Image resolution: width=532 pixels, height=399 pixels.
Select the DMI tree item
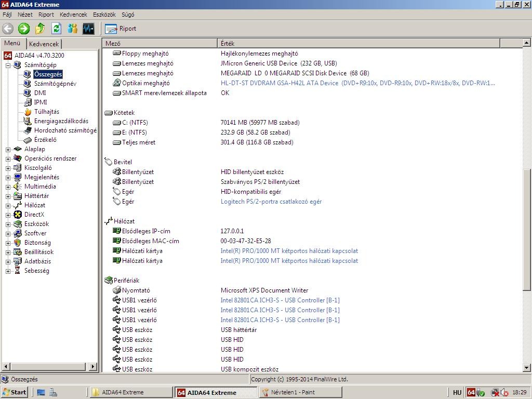coord(39,92)
